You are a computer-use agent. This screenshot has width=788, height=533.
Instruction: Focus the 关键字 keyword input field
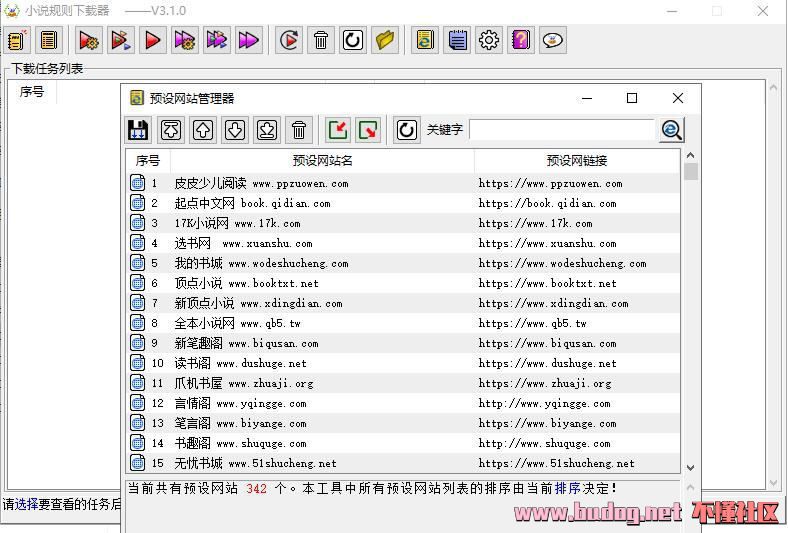point(562,130)
